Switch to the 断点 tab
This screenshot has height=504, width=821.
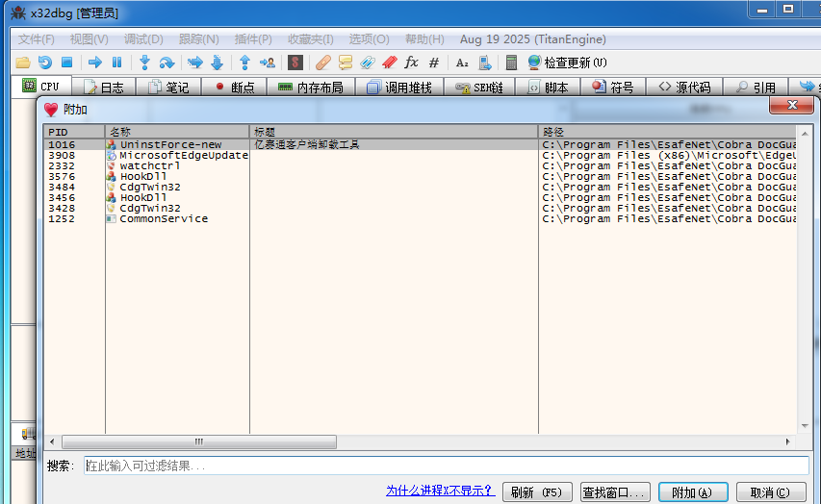(x=235, y=88)
